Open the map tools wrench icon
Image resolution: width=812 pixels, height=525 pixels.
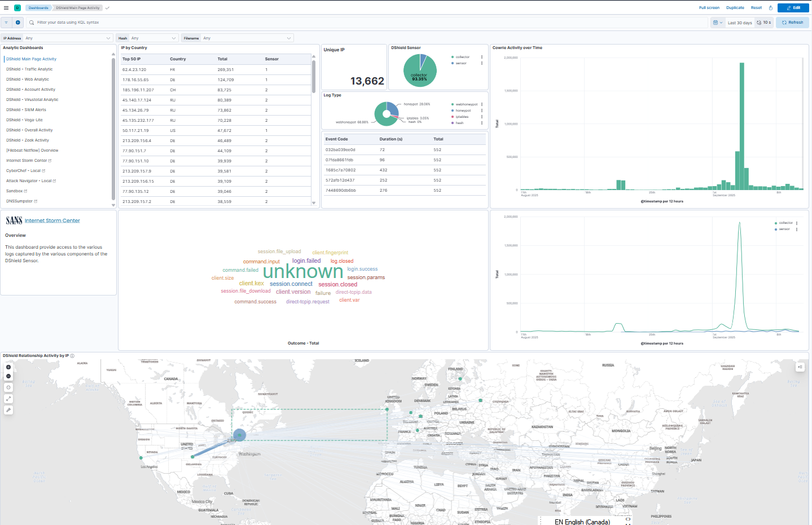coord(8,410)
